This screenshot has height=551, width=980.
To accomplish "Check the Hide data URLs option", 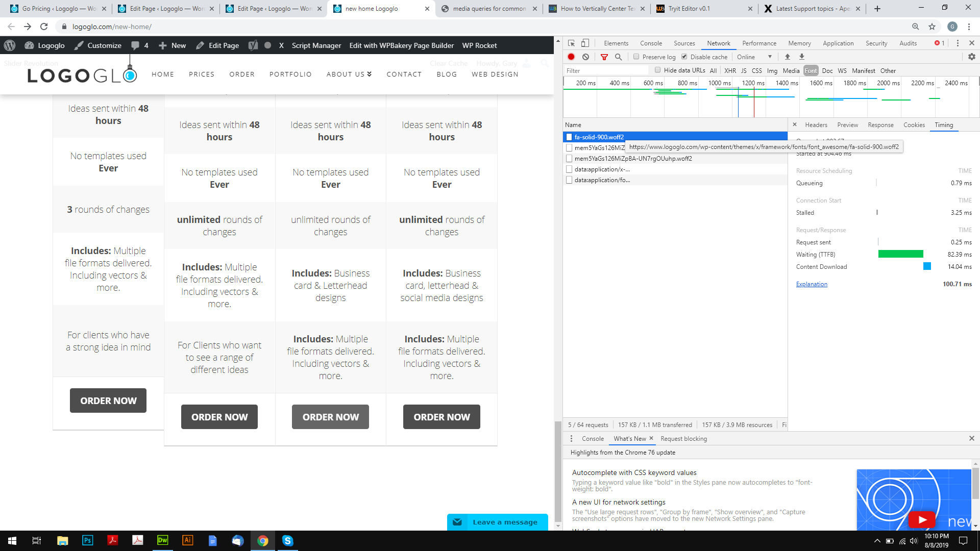I will pyautogui.click(x=658, y=70).
